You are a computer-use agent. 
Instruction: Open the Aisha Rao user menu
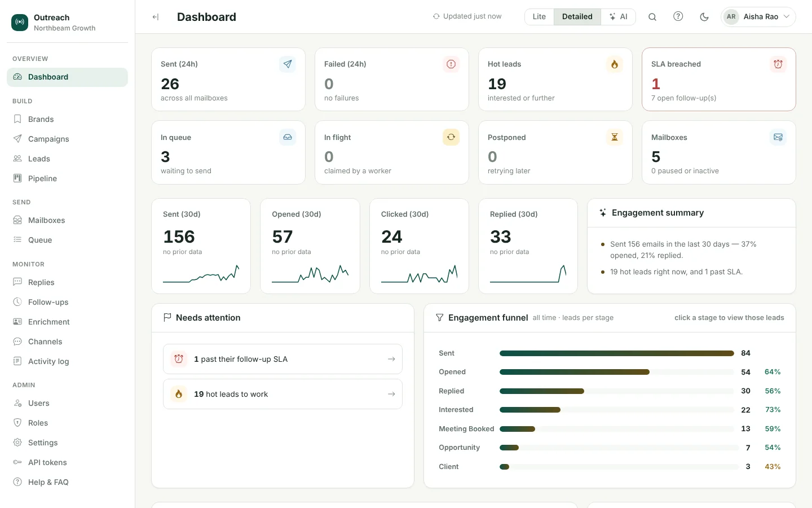(x=758, y=17)
